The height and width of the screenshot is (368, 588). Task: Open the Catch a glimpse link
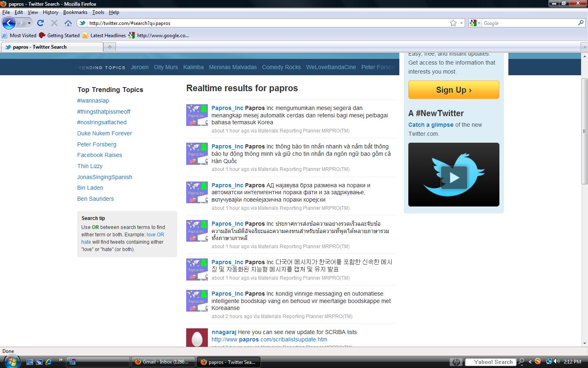431,125
